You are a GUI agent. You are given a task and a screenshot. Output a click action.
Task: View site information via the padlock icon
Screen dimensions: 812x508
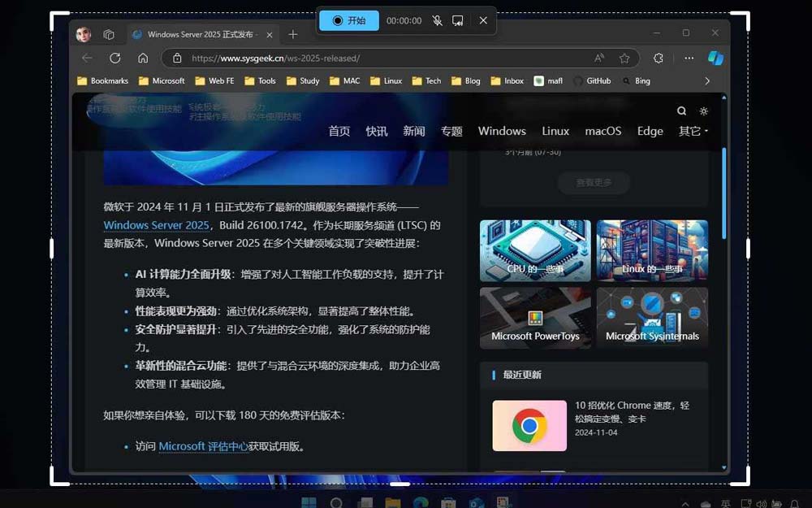[x=177, y=58]
